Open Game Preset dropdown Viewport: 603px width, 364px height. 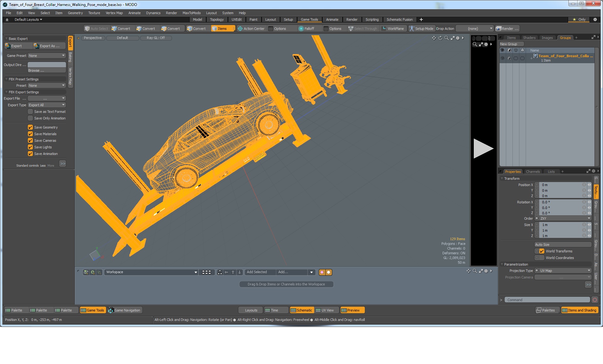pyautogui.click(x=47, y=56)
